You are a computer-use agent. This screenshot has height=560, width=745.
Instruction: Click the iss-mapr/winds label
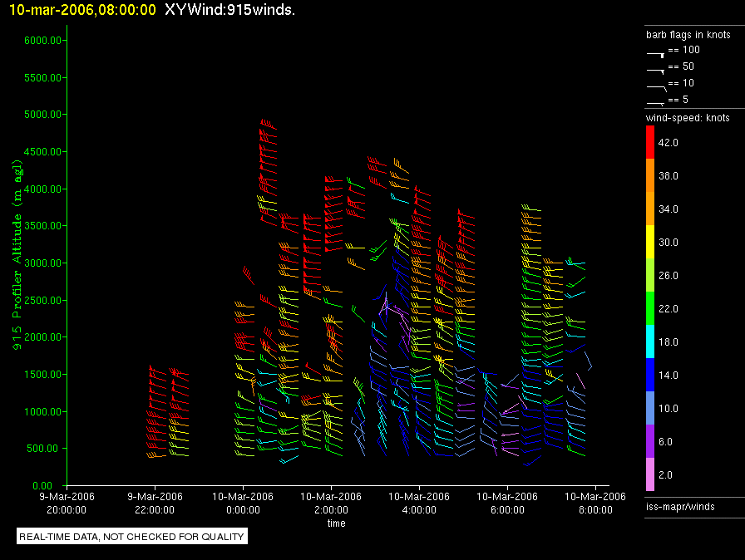tap(680, 506)
